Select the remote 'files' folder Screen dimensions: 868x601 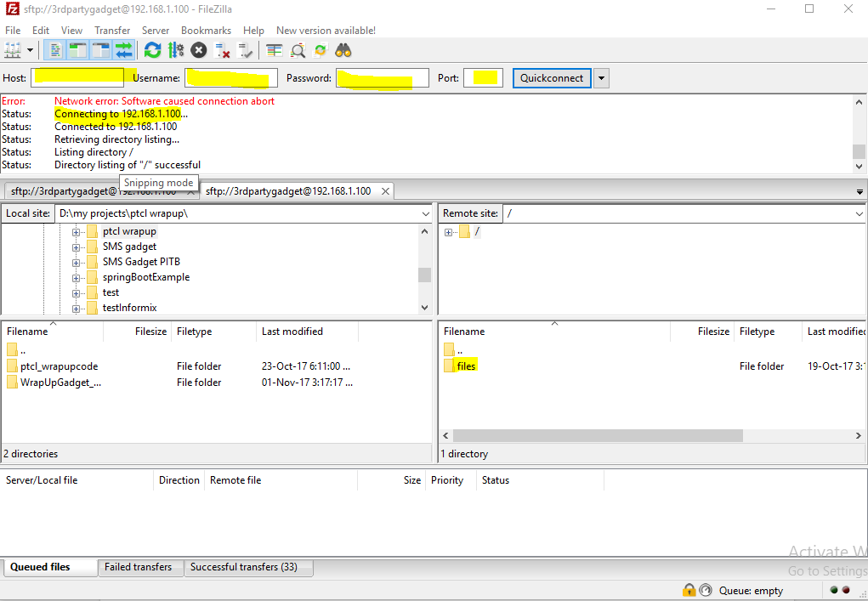(x=466, y=366)
